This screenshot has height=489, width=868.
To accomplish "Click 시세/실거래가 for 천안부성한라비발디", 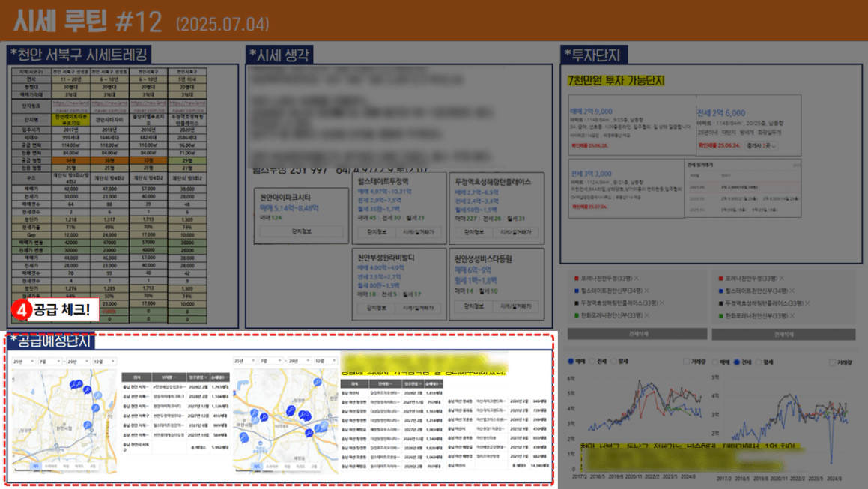I will tap(419, 307).
